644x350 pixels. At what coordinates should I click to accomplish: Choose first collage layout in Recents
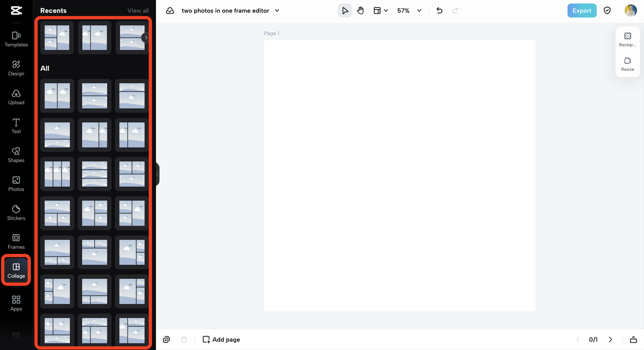pyautogui.click(x=57, y=37)
